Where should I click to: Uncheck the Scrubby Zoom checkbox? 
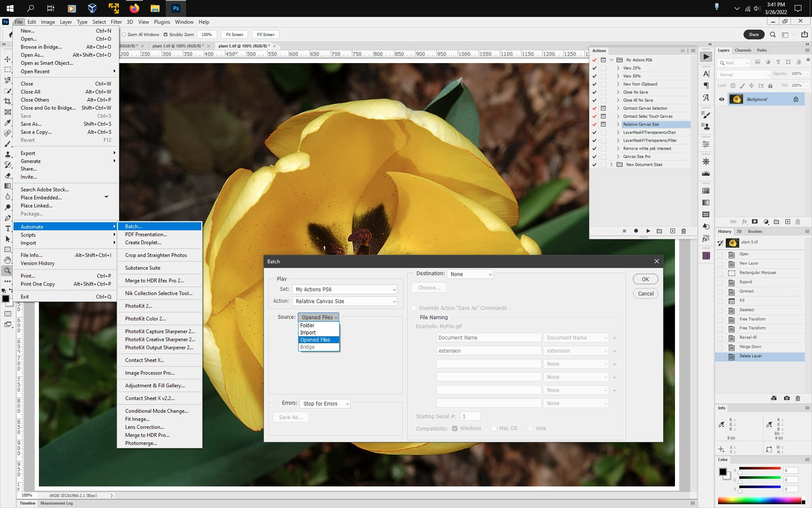(166, 35)
